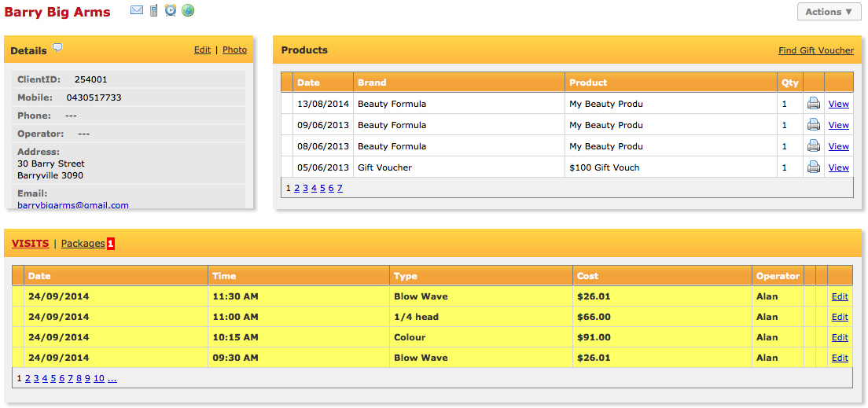Click the address line 30 Barry Street
This screenshot has height=408, width=868.
point(51,164)
